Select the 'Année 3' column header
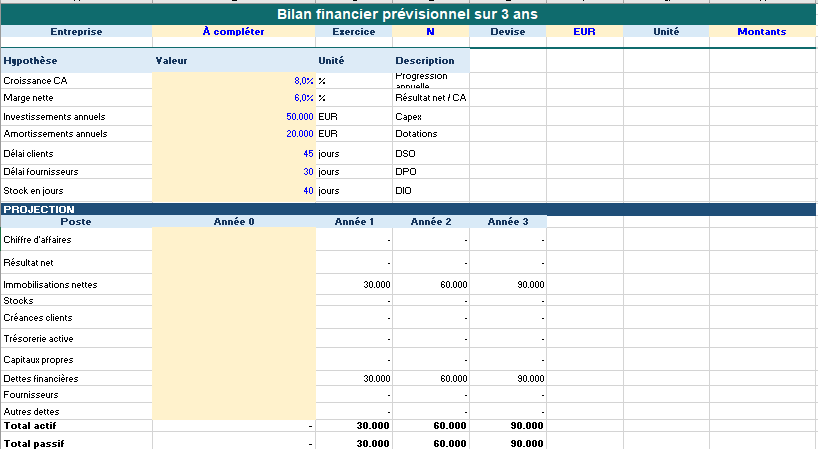 508,222
